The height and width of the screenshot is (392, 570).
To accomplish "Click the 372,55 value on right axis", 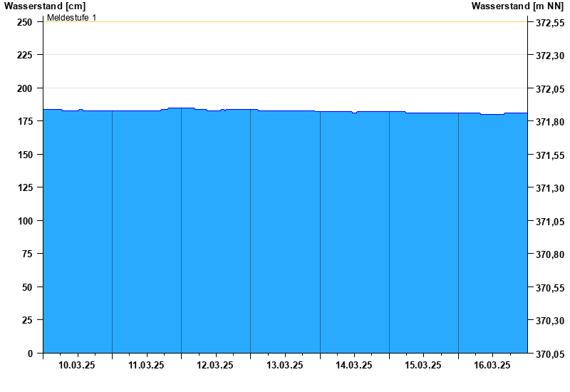I will click(550, 23).
